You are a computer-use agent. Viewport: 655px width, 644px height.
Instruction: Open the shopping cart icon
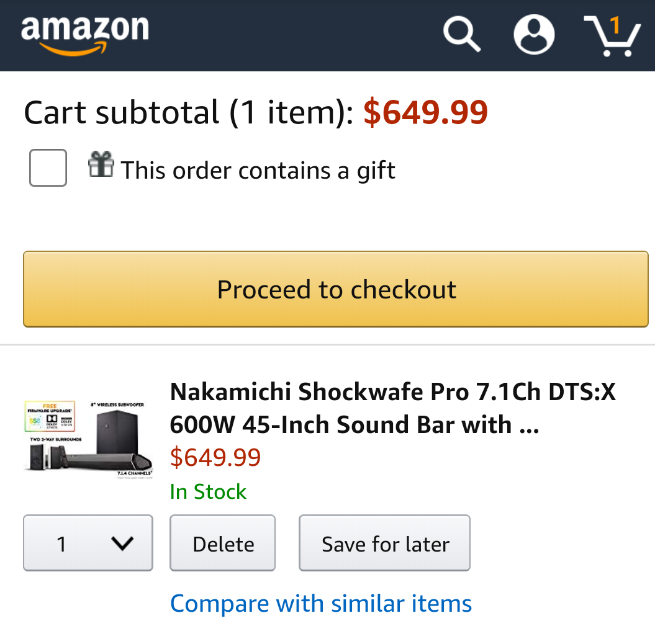pos(612,37)
